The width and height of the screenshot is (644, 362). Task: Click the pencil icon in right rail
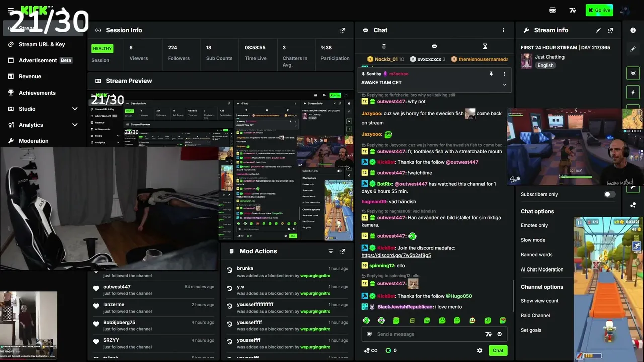pyautogui.click(x=633, y=49)
